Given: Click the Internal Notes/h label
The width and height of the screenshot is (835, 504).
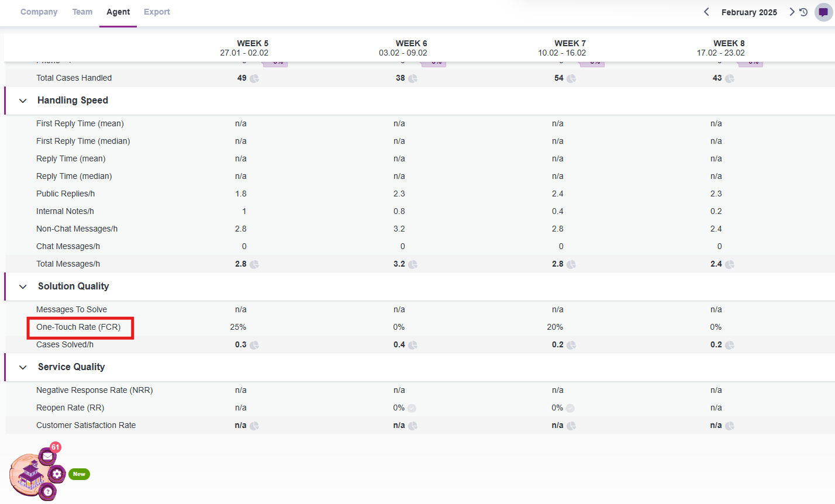Looking at the screenshot, I should (x=65, y=211).
